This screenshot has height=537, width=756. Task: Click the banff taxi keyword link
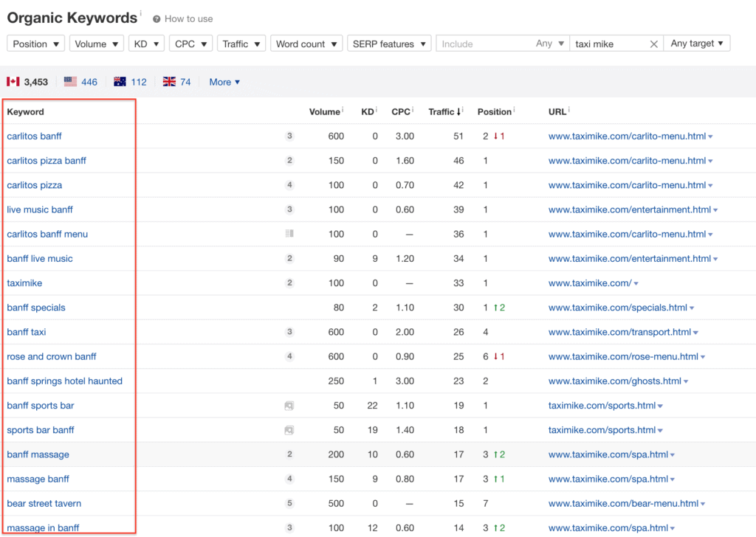27,332
